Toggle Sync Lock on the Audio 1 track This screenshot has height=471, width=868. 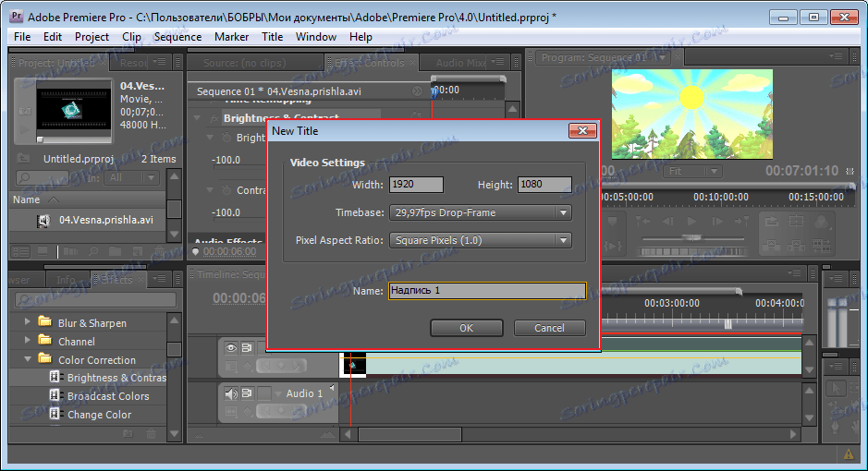click(x=247, y=393)
